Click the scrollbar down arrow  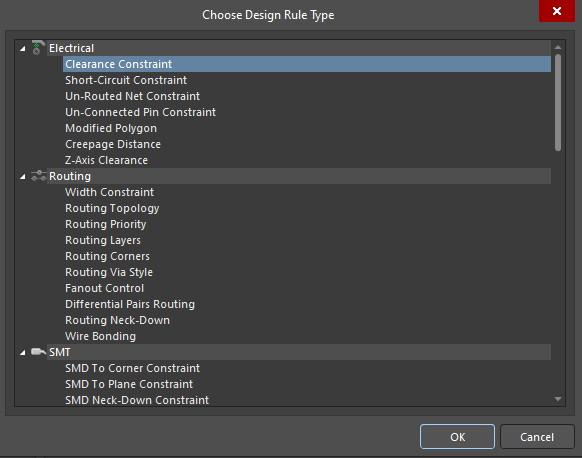[x=558, y=399]
